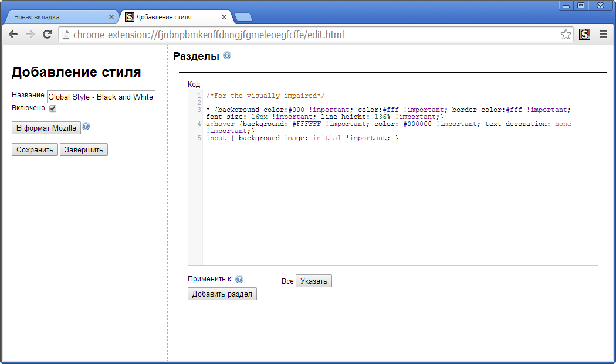
Task: Focus the Название style name field
Action: point(101,97)
